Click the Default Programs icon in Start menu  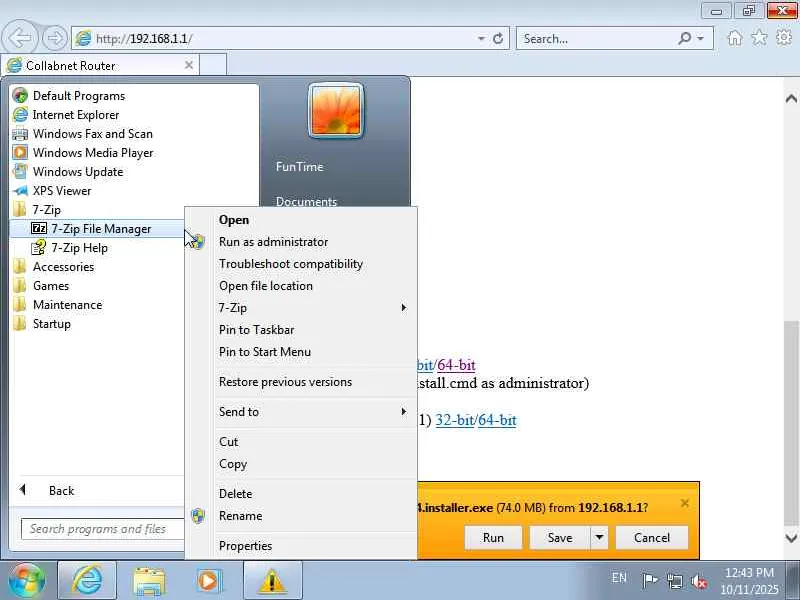tap(20, 95)
